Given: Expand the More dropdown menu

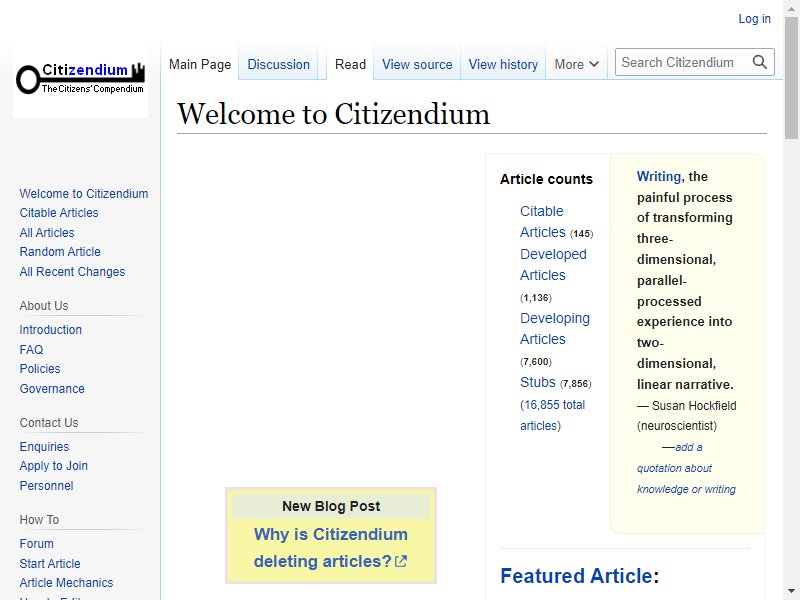Looking at the screenshot, I should pos(577,64).
